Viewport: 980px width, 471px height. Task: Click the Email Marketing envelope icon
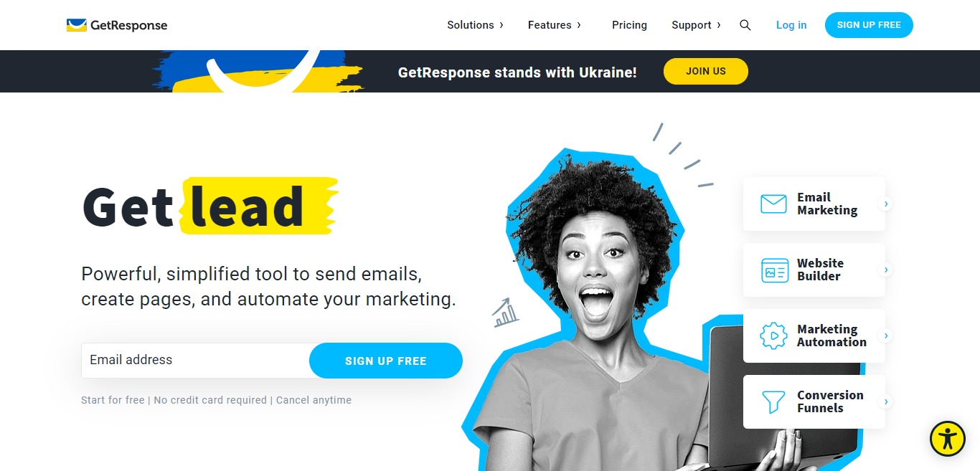[x=773, y=204]
